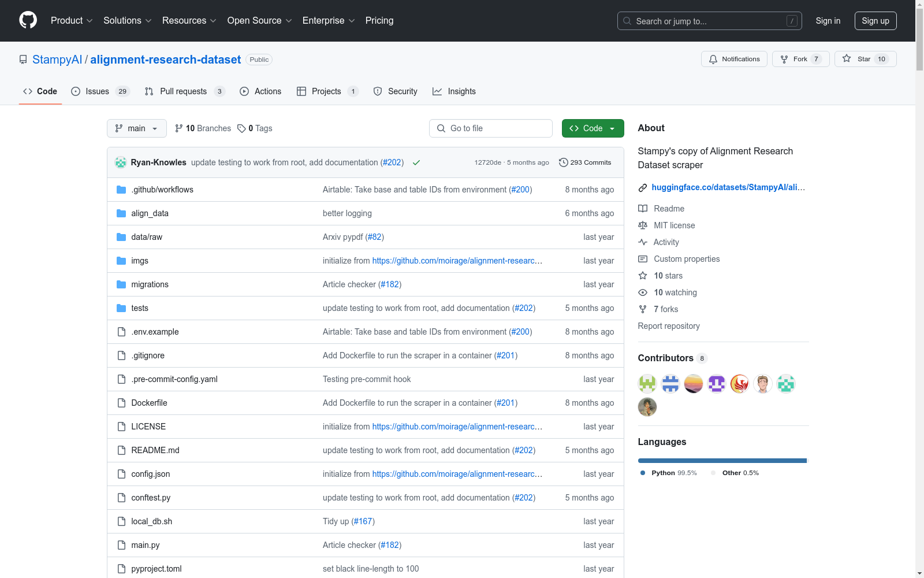Switch to the Issues tab
This screenshot has width=924, height=578.
pos(100,91)
